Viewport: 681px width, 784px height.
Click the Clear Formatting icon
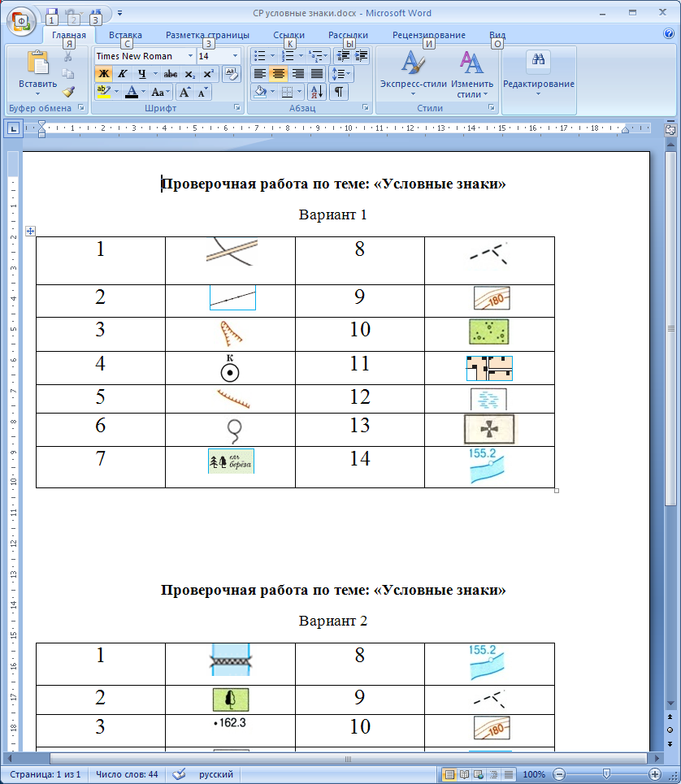coord(231,73)
